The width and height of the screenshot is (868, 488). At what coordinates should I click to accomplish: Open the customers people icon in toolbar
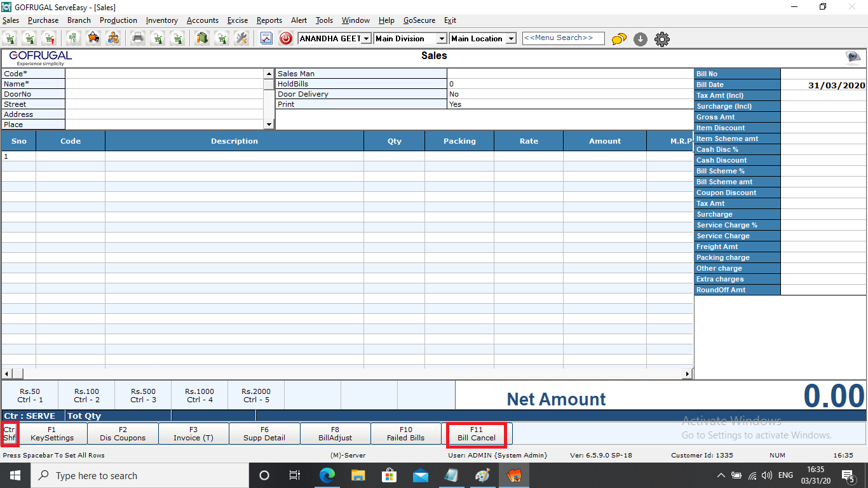113,38
